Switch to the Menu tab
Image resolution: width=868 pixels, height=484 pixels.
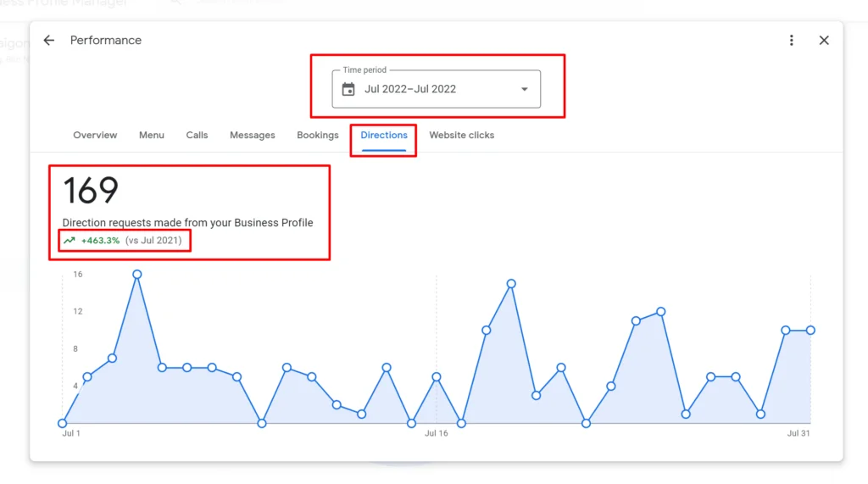(152, 136)
